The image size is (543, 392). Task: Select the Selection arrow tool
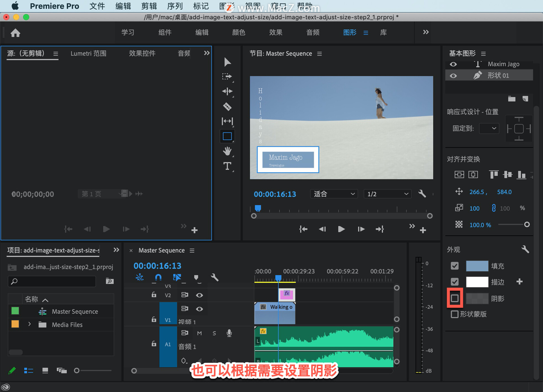pos(227,62)
